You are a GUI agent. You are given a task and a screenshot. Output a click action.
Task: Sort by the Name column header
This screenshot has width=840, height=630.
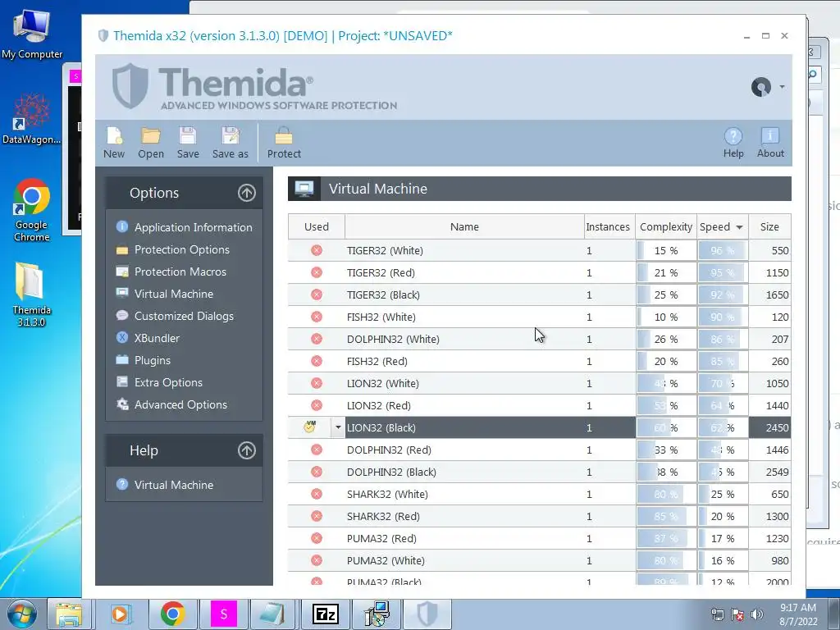(x=464, y=226)
